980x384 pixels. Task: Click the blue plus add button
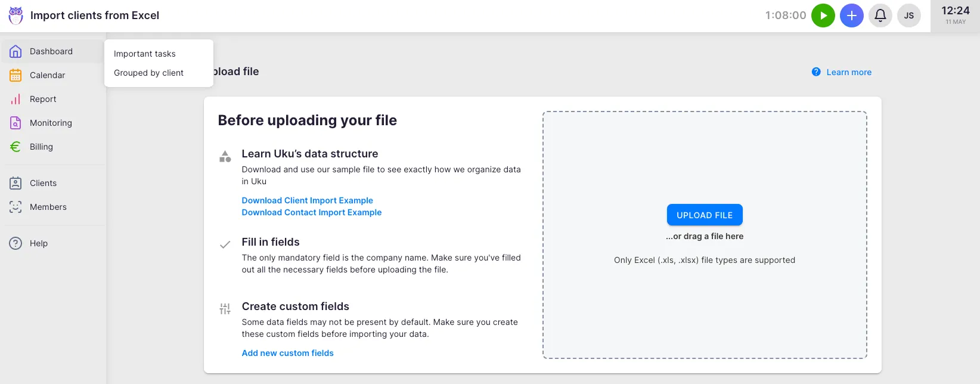851,16
